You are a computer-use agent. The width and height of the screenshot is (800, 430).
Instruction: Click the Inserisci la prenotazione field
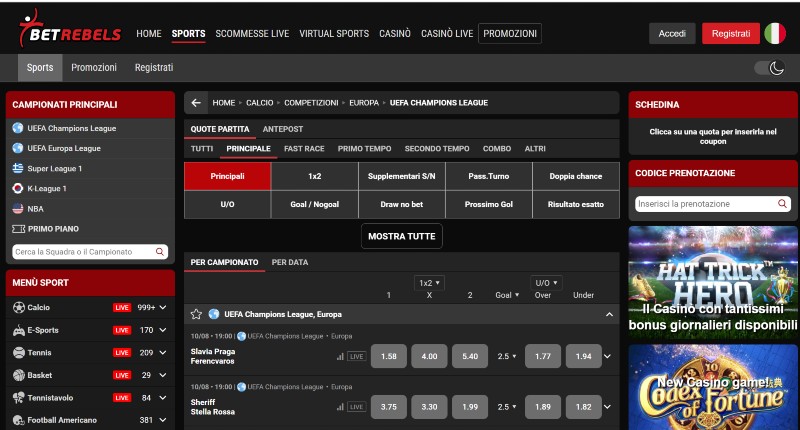(x=713, y=204)
